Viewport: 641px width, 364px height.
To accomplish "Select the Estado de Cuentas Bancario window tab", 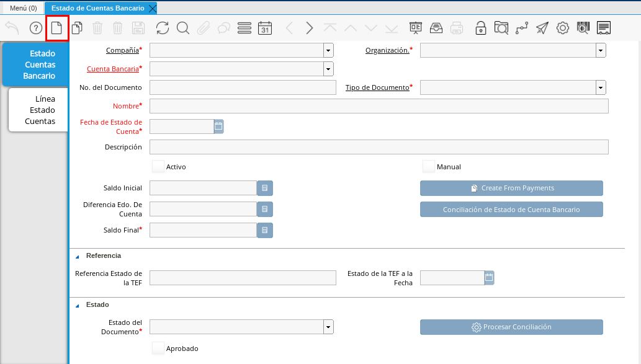I will (97, 8).
